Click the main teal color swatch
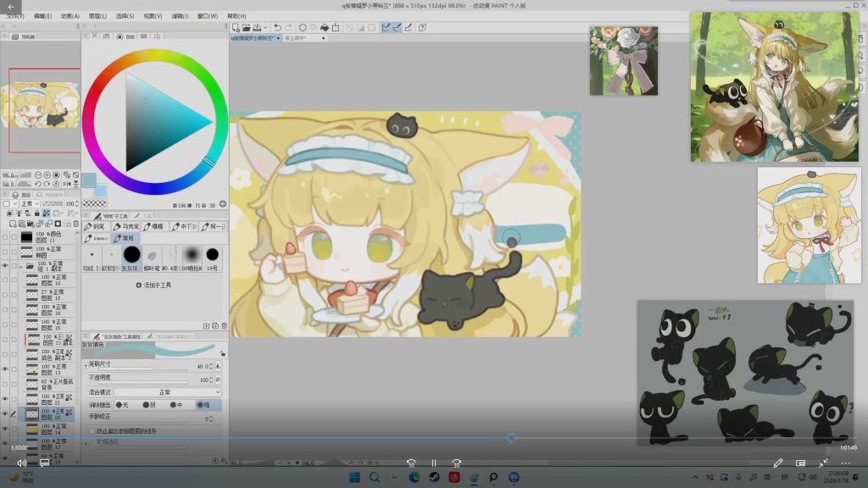868x488 pixels. pyautogui.click(x=88, y=180)
